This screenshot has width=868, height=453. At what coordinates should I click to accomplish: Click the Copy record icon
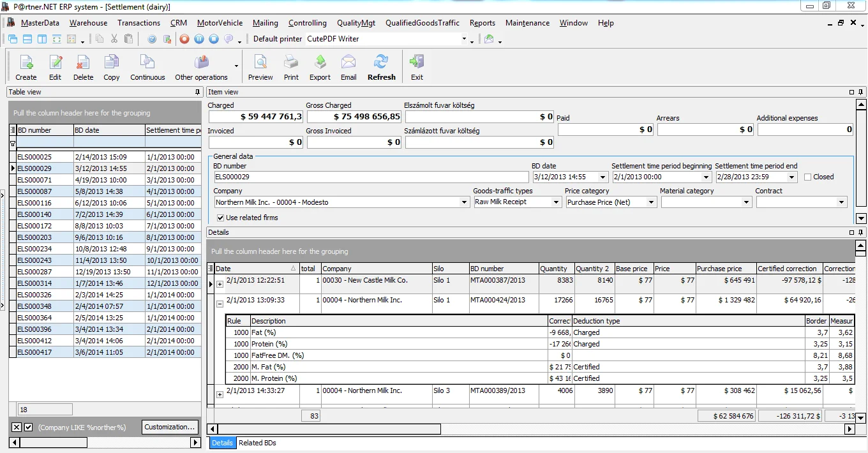click(x=112, y=63)
